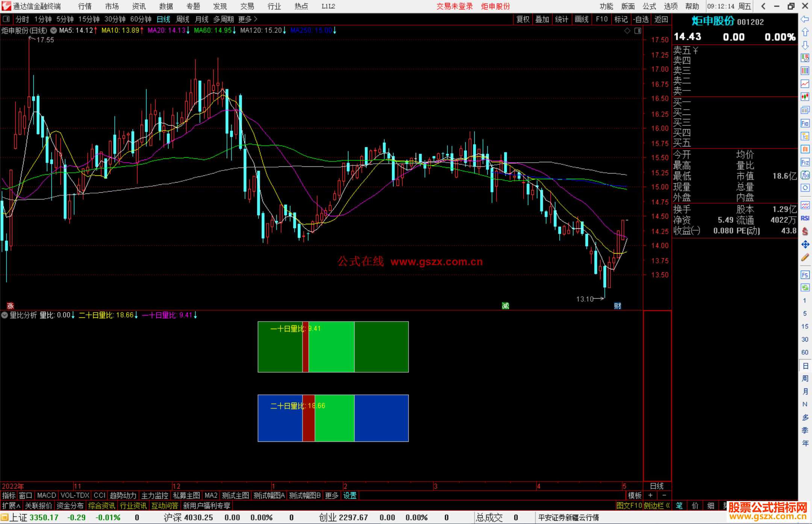Toggle the panel icon left of 分时

tap(6, 19)
